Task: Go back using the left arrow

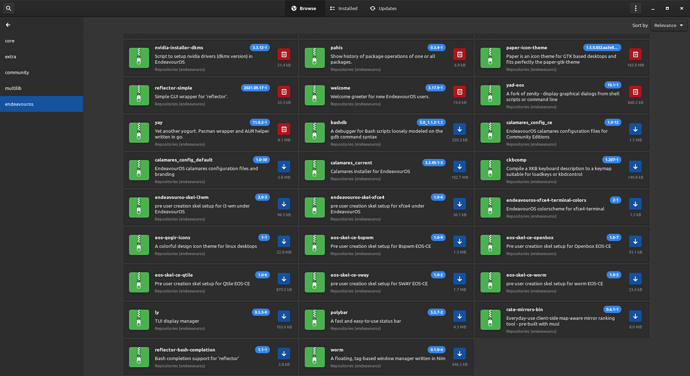Action: coord(8,25)
